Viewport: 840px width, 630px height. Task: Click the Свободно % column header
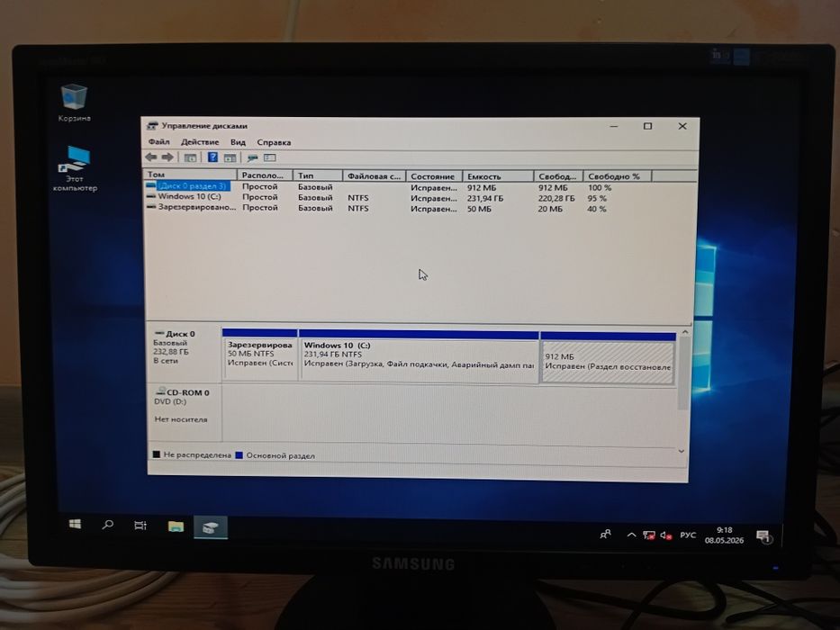[x=617, y=176]
